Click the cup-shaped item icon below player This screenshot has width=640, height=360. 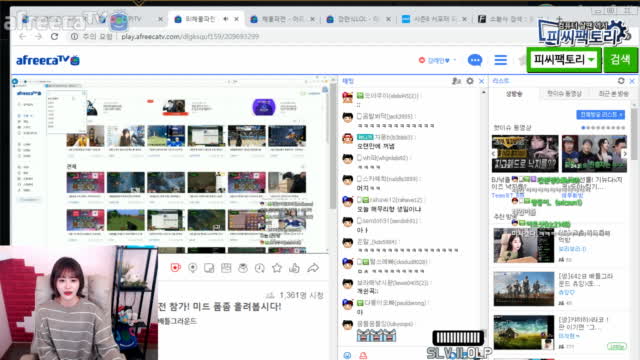coord(243,268)
